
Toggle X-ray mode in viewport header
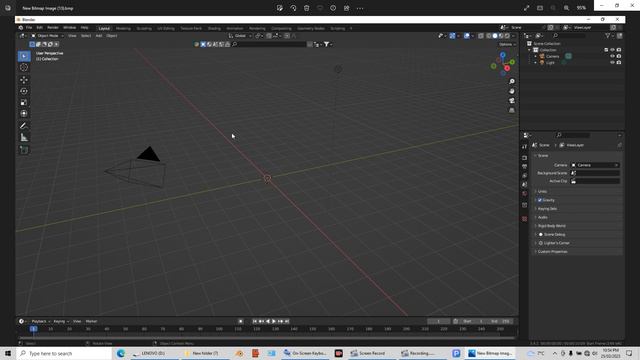tap(481, 36)
